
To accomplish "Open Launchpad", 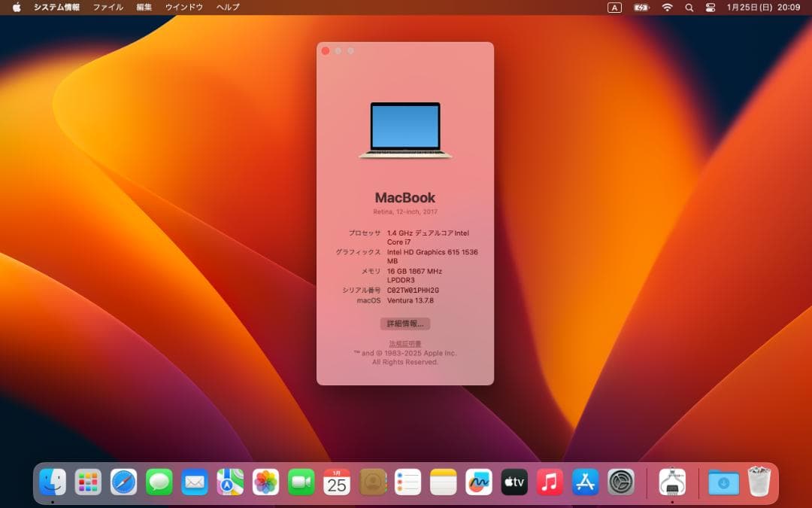I will [x=86, y=482].
